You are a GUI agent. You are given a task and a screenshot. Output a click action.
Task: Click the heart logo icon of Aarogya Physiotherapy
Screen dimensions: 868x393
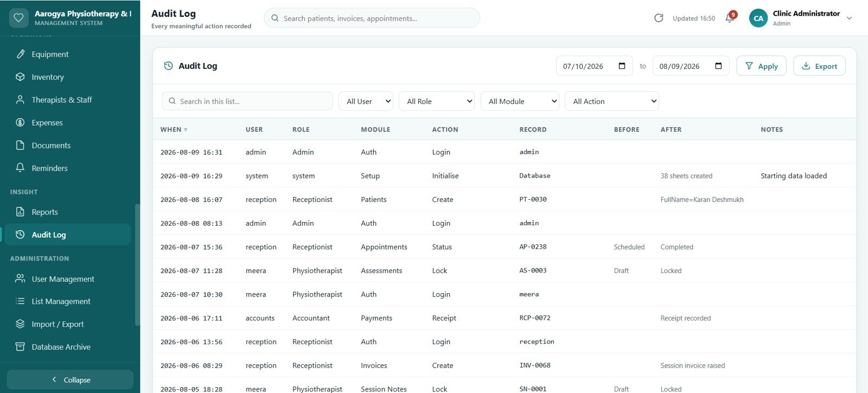pyautogui.click(x=18, y=18)
